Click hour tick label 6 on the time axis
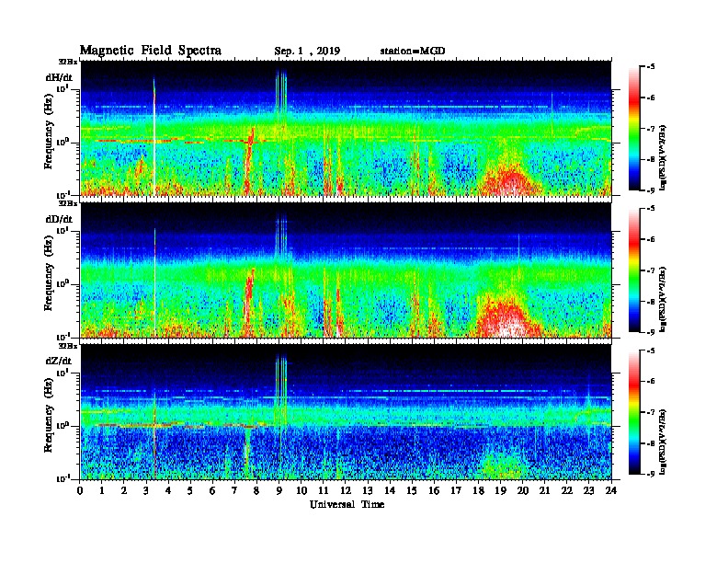The image size is (728, 563). (212, 490)
